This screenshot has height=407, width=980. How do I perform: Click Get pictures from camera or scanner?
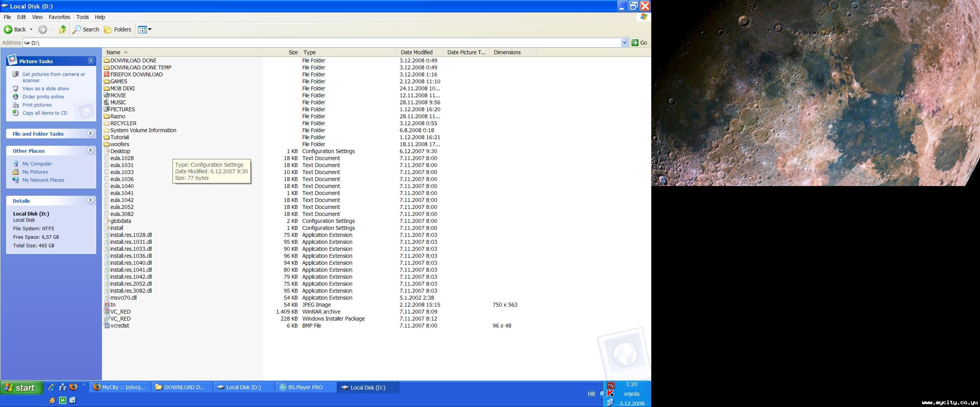(54, 77)
